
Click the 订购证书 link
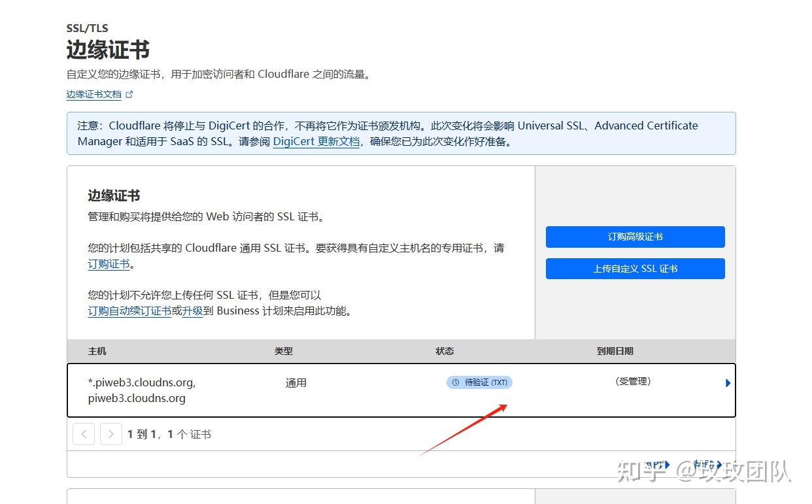108,263
